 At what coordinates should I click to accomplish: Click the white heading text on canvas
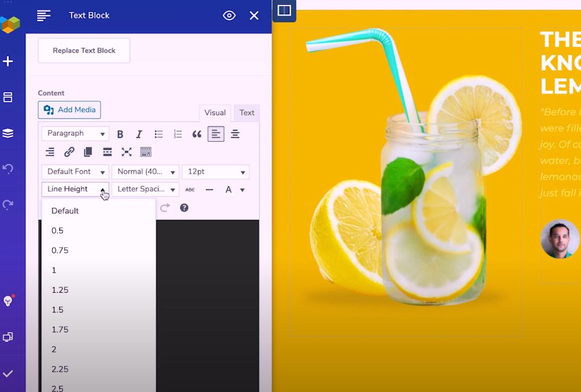point(560,63)
